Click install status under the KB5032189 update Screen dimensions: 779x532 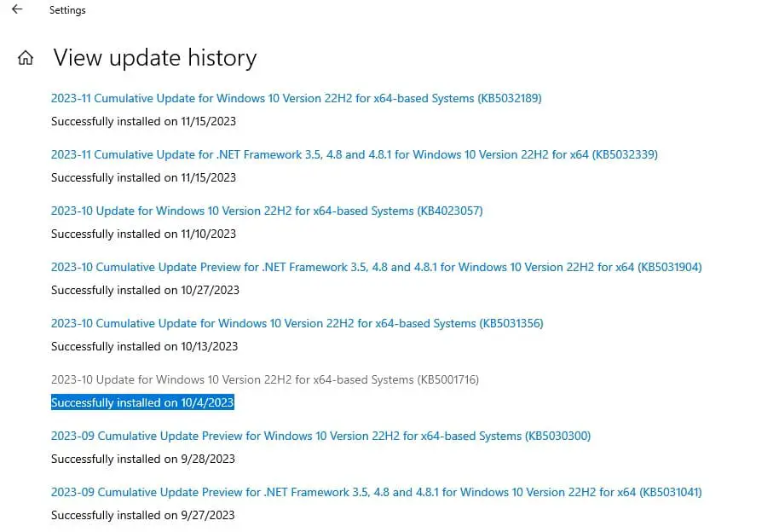coord(143,121)
